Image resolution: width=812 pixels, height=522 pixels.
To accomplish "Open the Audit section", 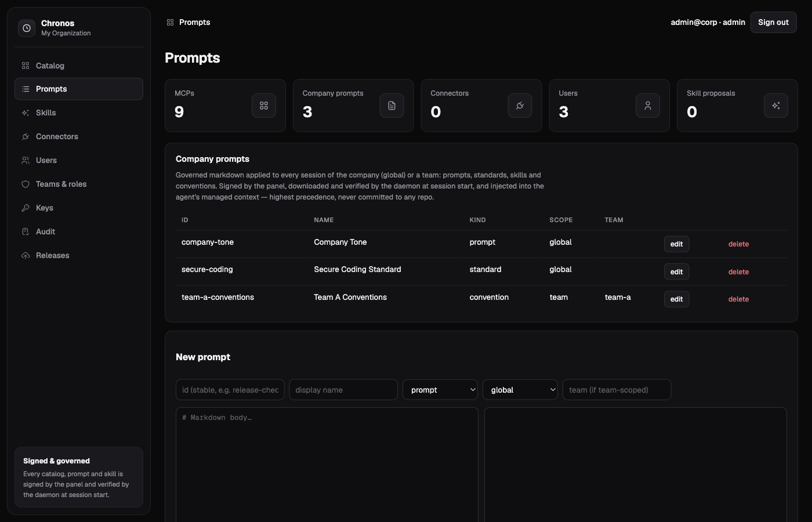I will [79, 231].
